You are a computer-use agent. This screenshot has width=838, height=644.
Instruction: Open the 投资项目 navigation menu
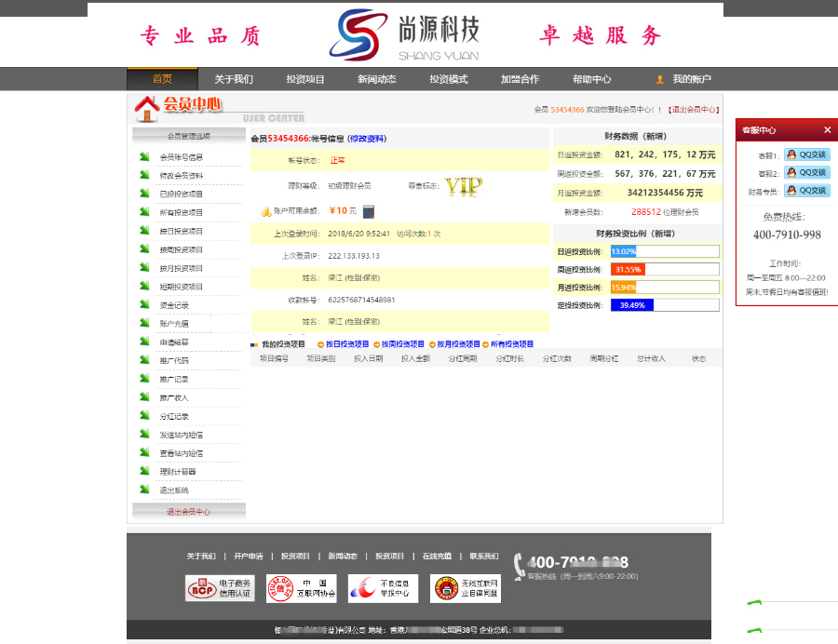pyautogui.click(x=305, y=79)
